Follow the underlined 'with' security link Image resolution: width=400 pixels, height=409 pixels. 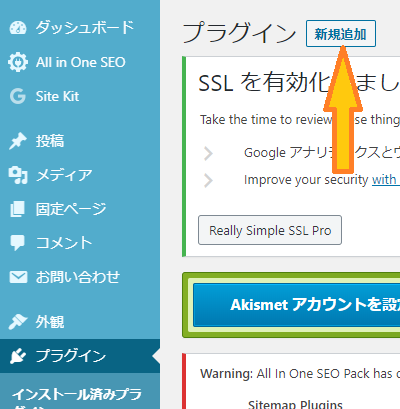tap(384, 180)
